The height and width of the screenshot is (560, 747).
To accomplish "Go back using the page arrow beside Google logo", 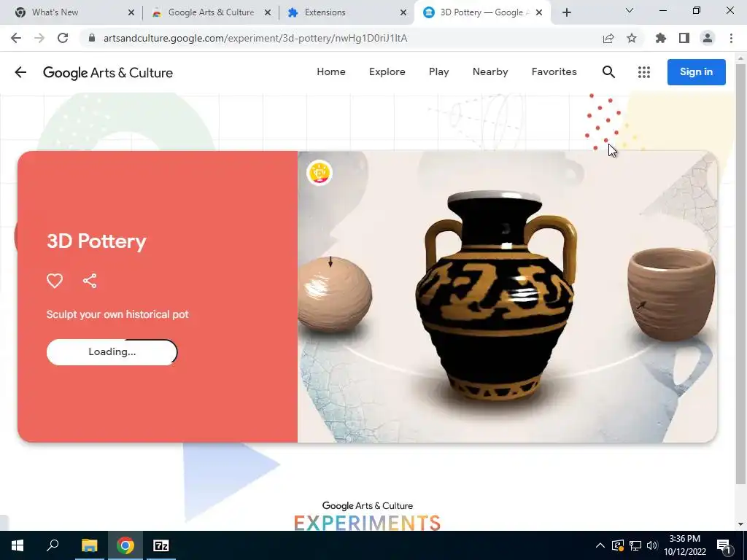I will pyautogui.click(x=20, y=72).
